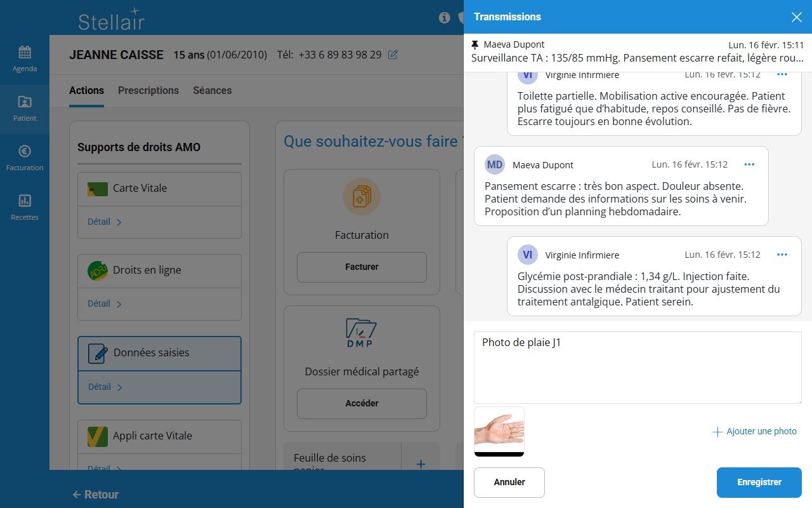Open the Agenda calendar icon in sidebar
The image size is (812, 508).
pyautogui.click(x=25, y=53)
